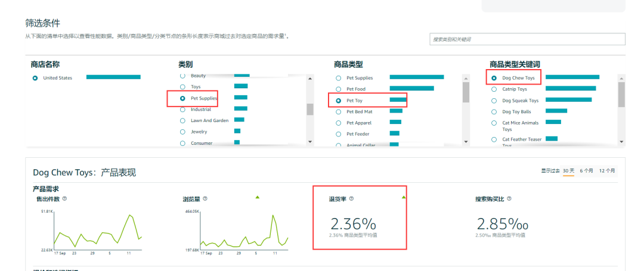Click the down arrow of 商品类型关键词 list
The width and height of the screenshot is (644, 271).
coord(621,142)
